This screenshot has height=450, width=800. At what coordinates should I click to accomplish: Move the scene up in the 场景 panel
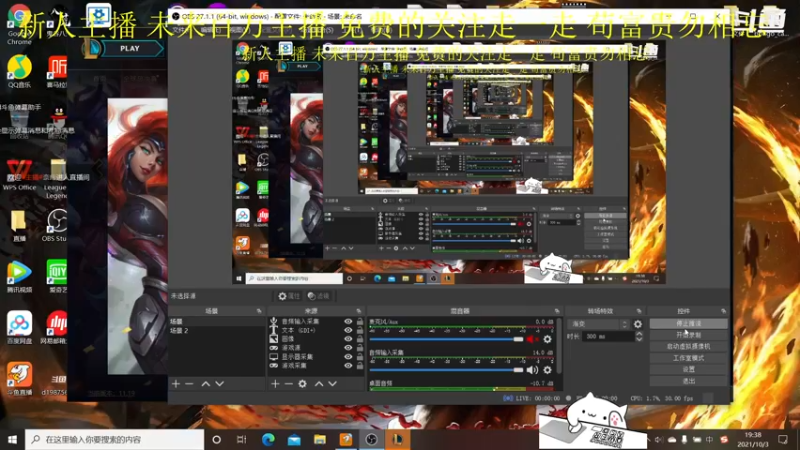click(206, 383)
